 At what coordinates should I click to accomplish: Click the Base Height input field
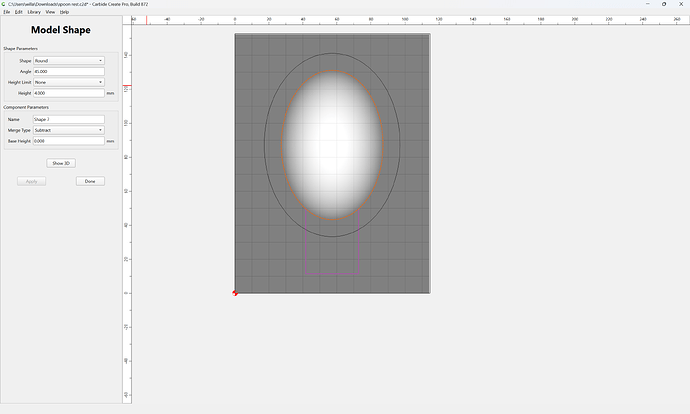tap(69, 141)
